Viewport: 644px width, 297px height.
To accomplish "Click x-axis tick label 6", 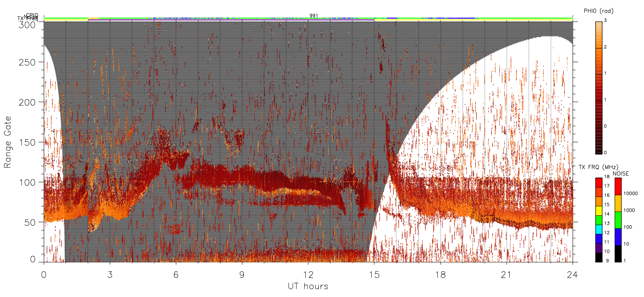I will pos(176,274).
